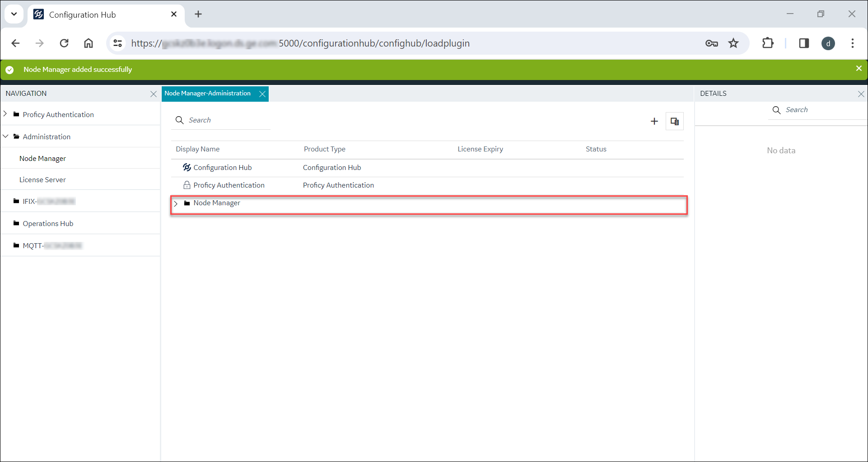Select the IFIX node in navigation
Image resolution: width=868 pixels, height=462 pixels.
[49, 201]
